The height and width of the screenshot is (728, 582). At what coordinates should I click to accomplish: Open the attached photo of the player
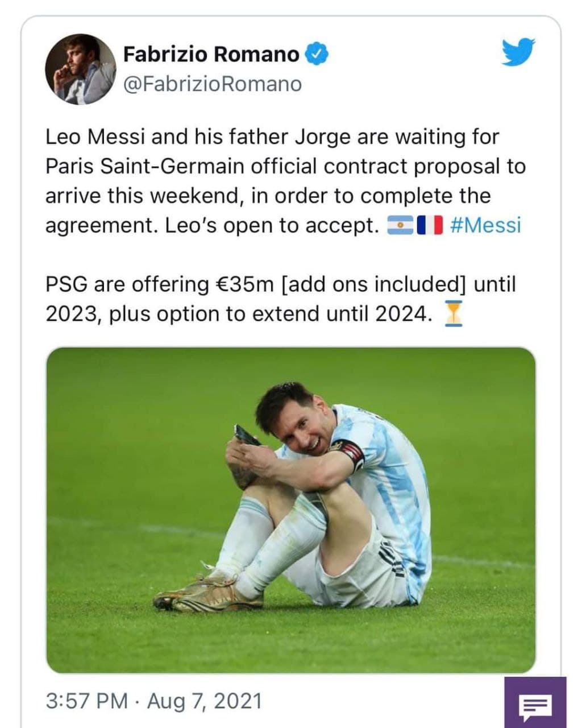[x=290, y=510]
